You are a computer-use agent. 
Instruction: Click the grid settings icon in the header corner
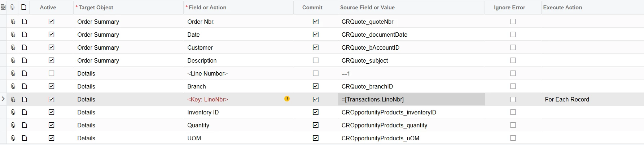(x=3, y=7)
